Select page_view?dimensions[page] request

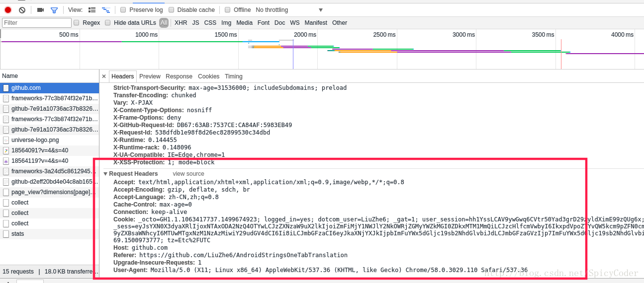[50, 192]
